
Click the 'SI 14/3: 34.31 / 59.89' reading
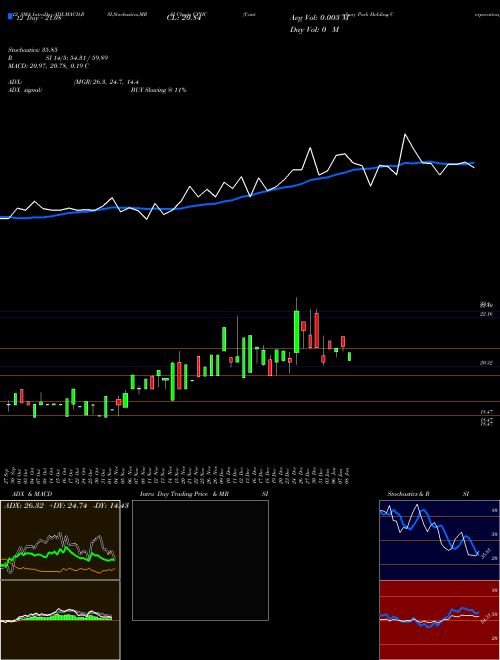(x=77, y=58)
